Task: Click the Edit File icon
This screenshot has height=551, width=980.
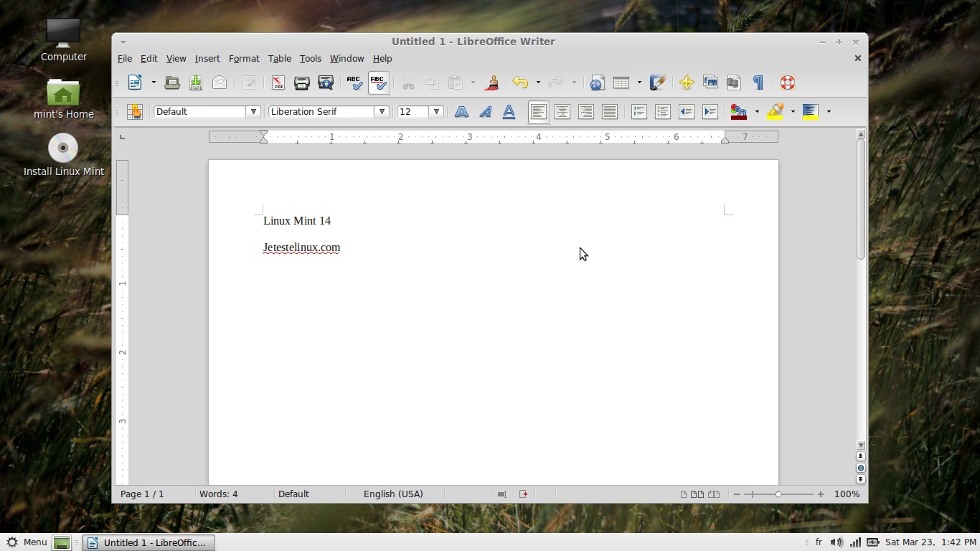Action: coord(249,83)
